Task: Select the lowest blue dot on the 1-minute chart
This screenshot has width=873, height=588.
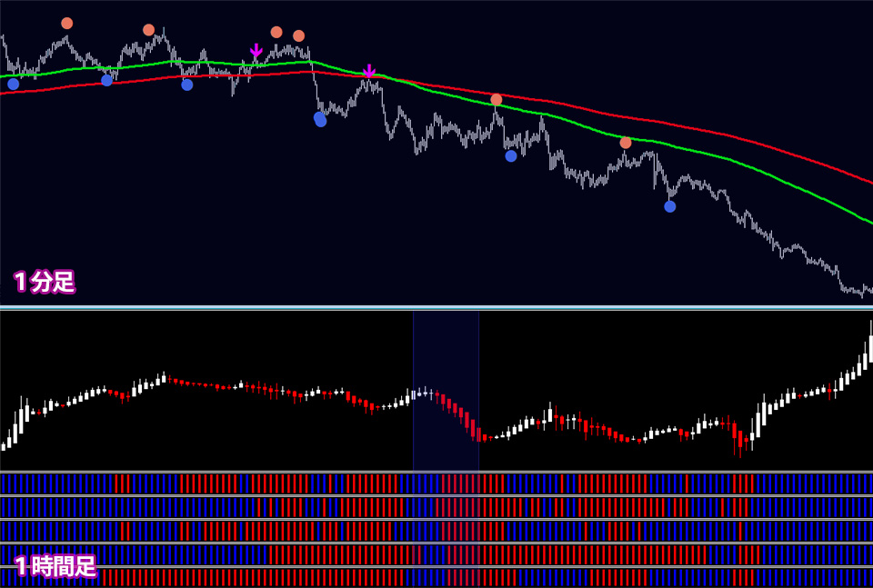Action: click(x=670, y=206)
